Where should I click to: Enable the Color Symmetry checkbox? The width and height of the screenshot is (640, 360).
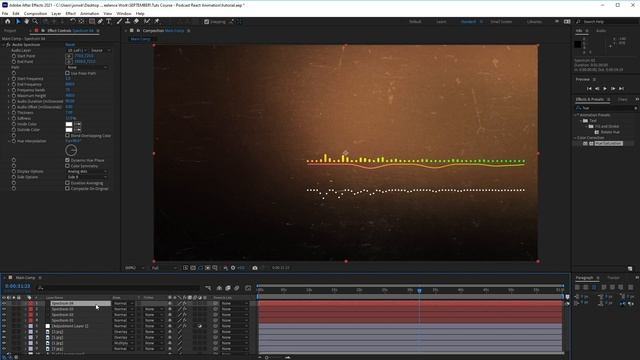pyautogui.click(x=67, y=166)
